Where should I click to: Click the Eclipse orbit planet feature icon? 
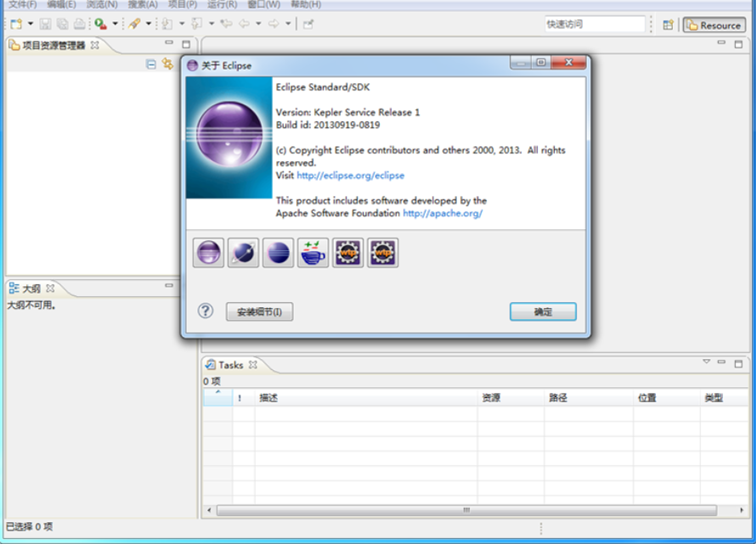(x=244, y=253)
